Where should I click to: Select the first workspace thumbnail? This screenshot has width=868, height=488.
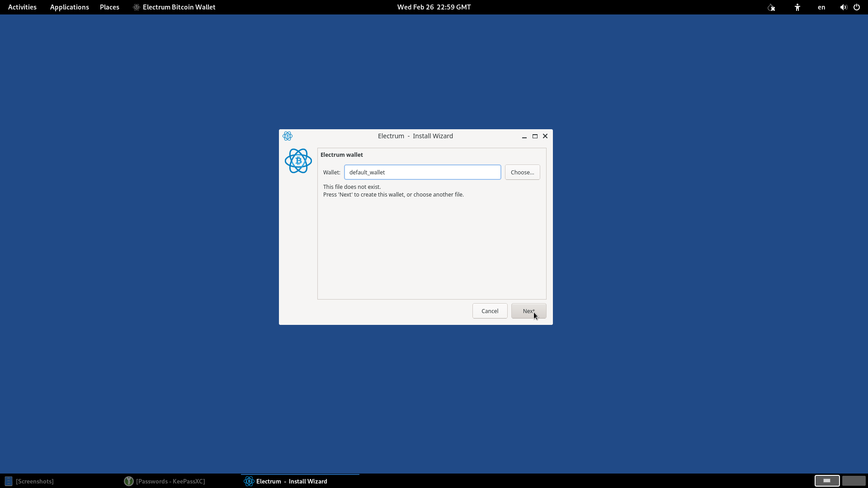pos(827,481)
